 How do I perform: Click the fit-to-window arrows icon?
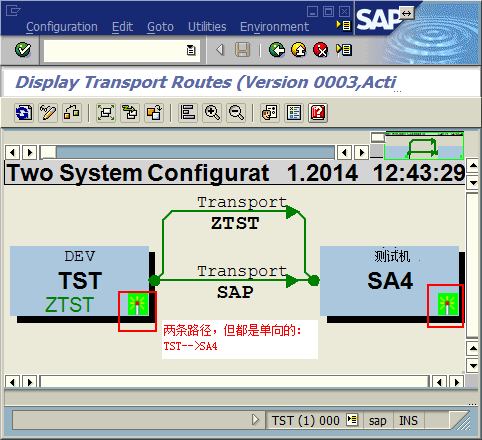[x=106, y=113]
